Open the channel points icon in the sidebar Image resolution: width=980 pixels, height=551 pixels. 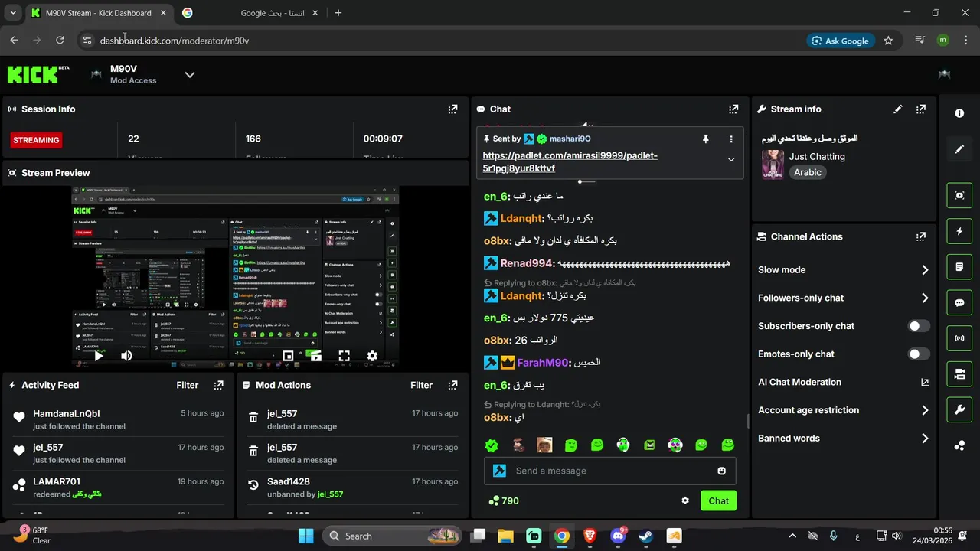tap(959, 446)
